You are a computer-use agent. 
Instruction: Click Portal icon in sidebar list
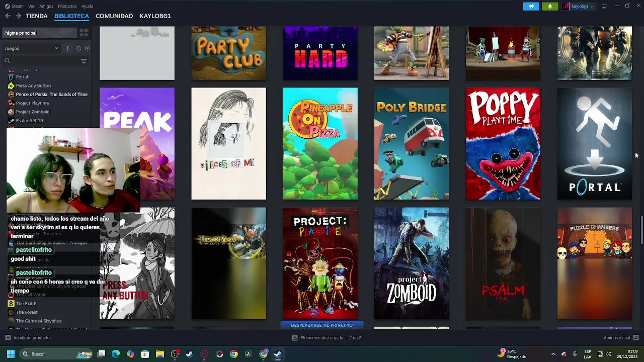tap(11, 77)
